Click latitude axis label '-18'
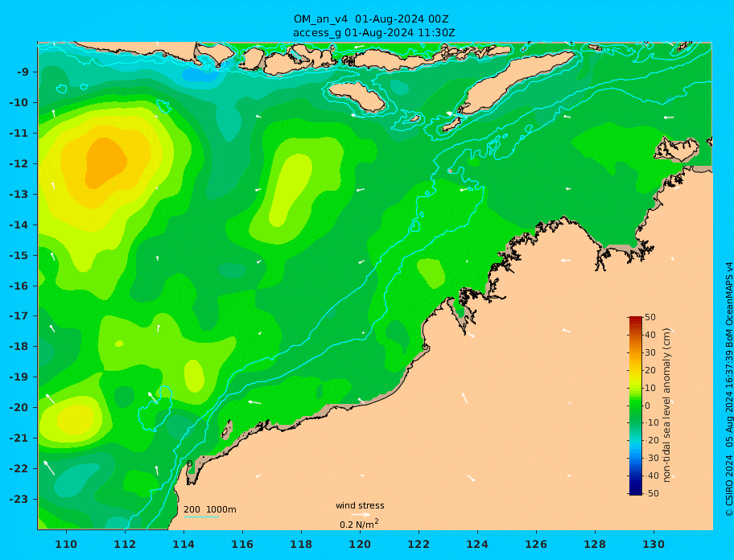Viewport: 734px width, 560px height. pos(19,347)
